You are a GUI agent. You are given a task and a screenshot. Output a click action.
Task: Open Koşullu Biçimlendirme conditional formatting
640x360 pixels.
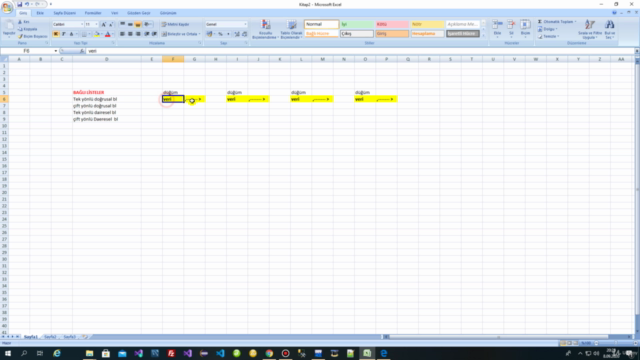[x=265, y=29]
